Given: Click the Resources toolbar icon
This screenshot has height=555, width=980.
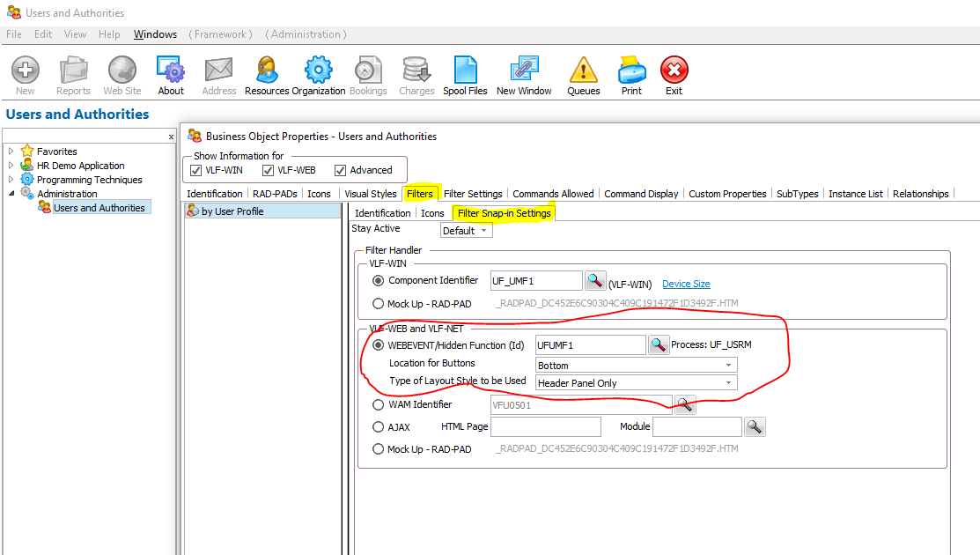Looking at the screenshot, I should click(x=267, y=71).
